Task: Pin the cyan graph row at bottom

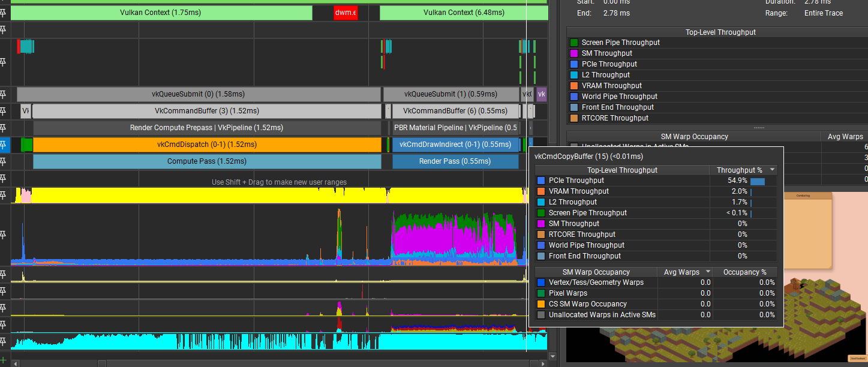Action: tap(4, 341)
